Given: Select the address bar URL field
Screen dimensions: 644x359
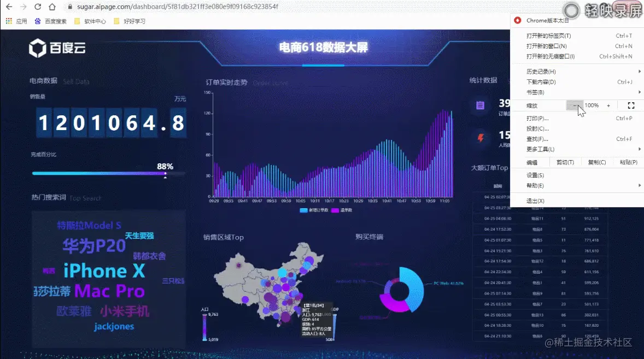Looking at the screenshot, I should [x=178, y=7].
